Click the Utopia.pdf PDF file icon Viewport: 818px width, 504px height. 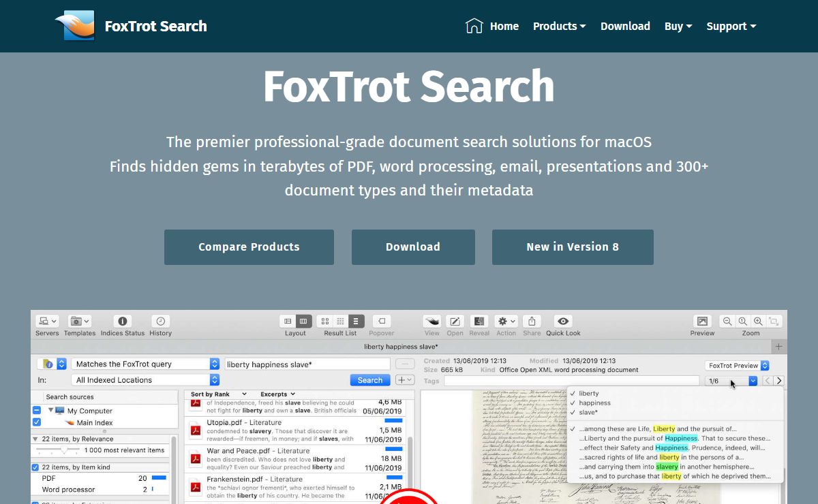coord(196,430)
